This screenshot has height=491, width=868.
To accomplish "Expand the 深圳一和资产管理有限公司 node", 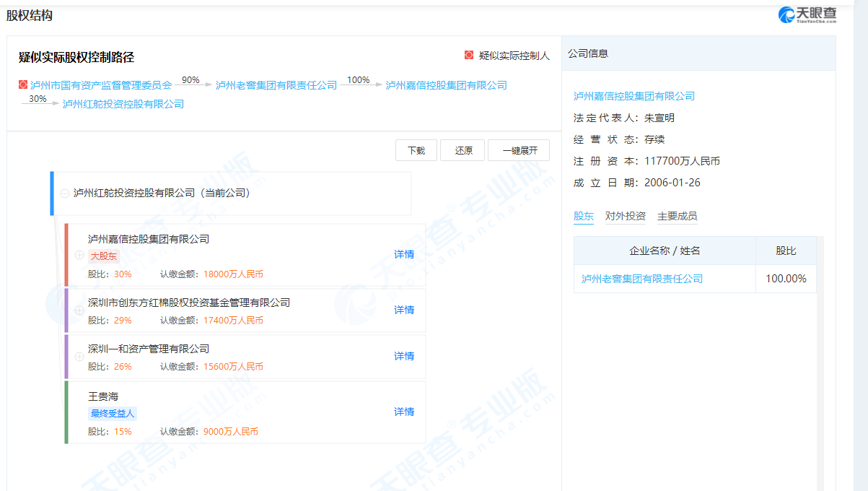I will 79,357.
